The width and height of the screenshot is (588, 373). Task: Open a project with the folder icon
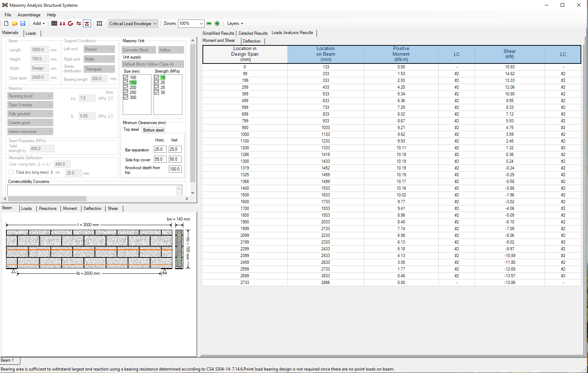[x=15, y=23]
